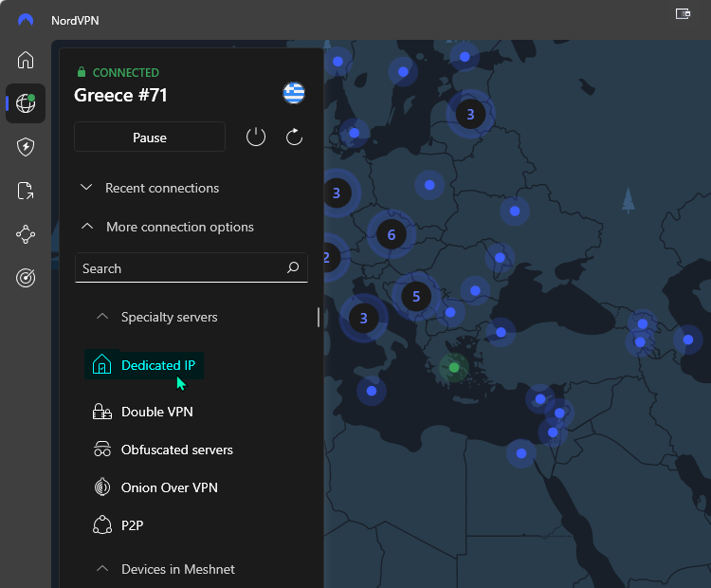Select the green connected Greece map pin
This screenshot has height=588, width=711.
pyautogui.click(x=454, y=368)
